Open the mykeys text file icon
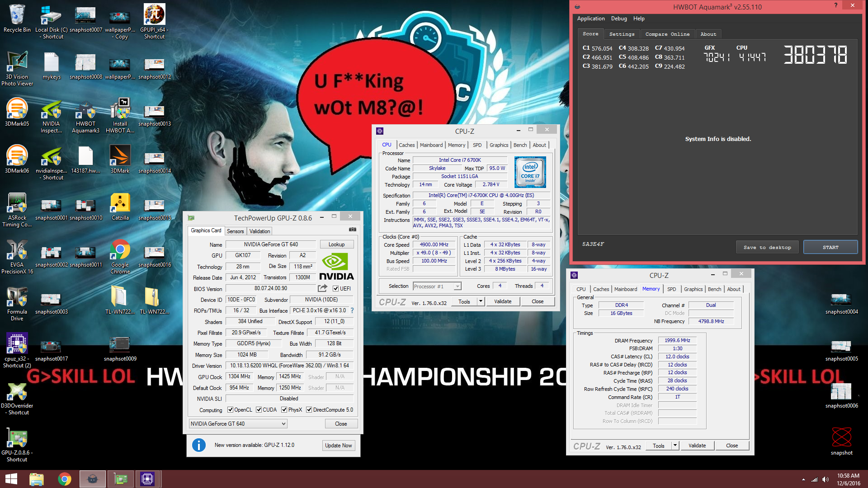Screen dimensions: 868x488 51,65
